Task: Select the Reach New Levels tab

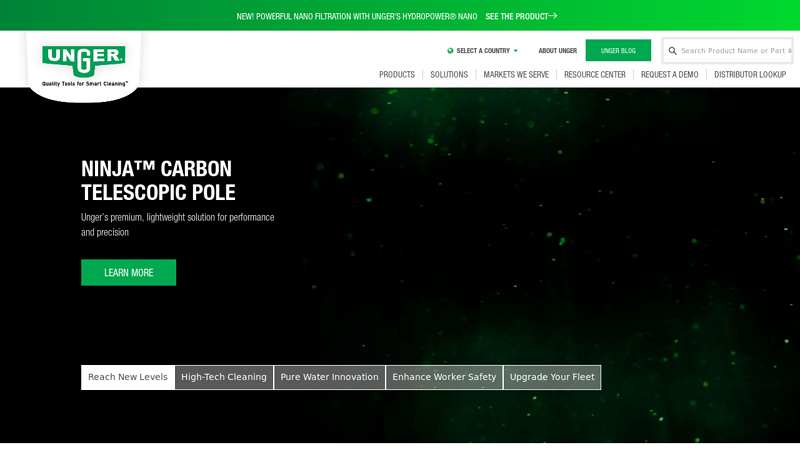Action: [x=128, y=377]
